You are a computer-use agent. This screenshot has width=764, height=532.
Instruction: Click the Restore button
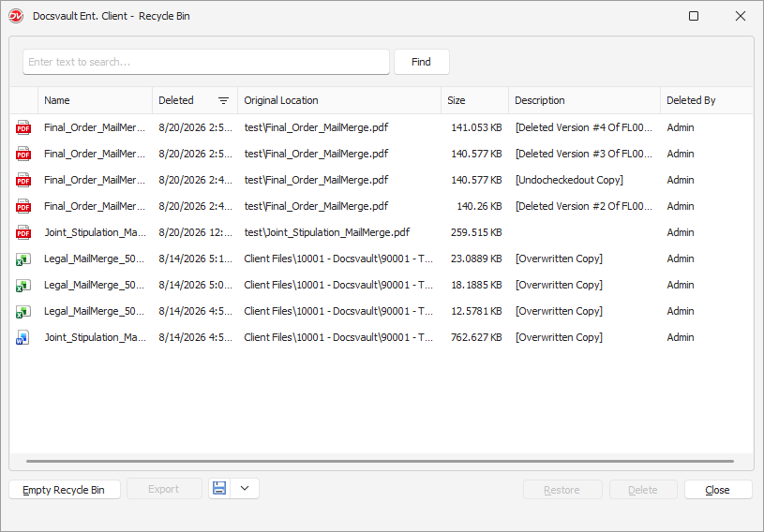(x=562, y=490)
